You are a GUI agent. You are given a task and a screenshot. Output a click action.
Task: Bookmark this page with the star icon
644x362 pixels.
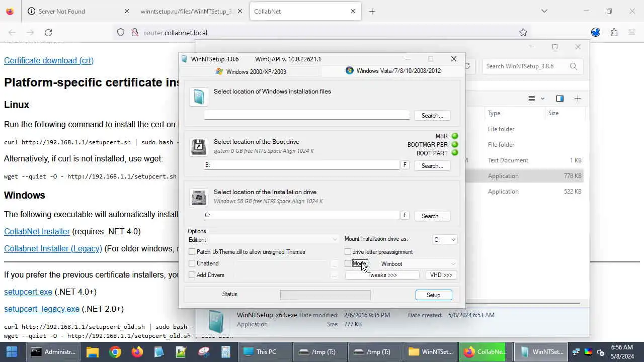click(523, 33)
